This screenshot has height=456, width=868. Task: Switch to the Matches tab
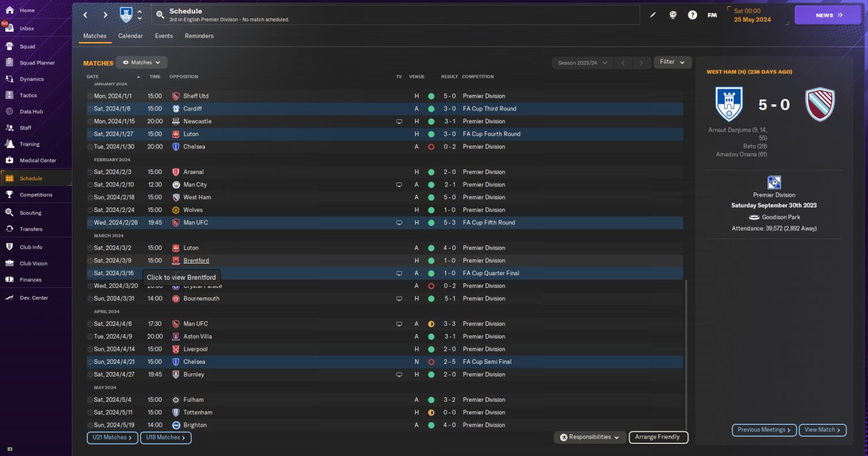[95, 36]
